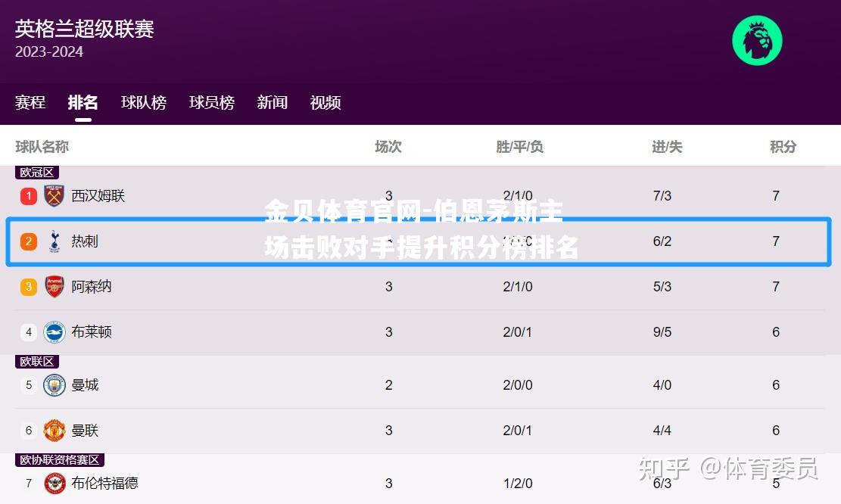Click 西汉姆联's 7/3 goals cell

pyautogui.click(x=662, y=196)
